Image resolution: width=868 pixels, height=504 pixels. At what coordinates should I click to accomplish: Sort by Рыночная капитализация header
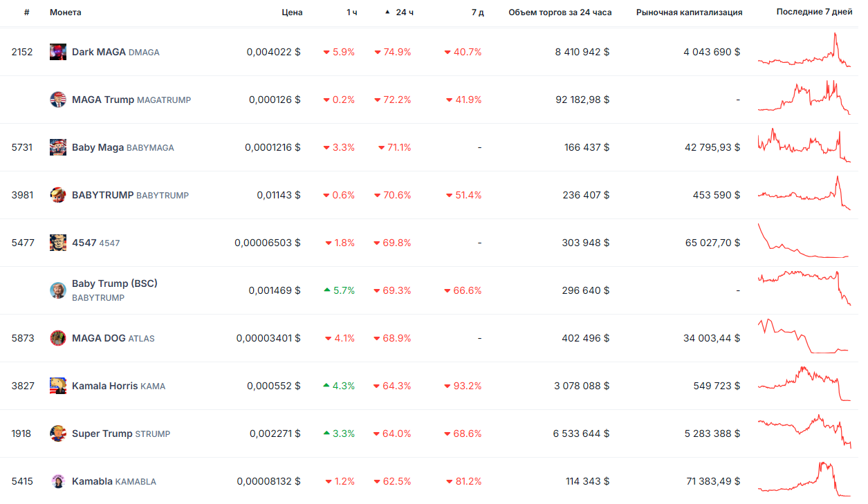coord(690,12)
